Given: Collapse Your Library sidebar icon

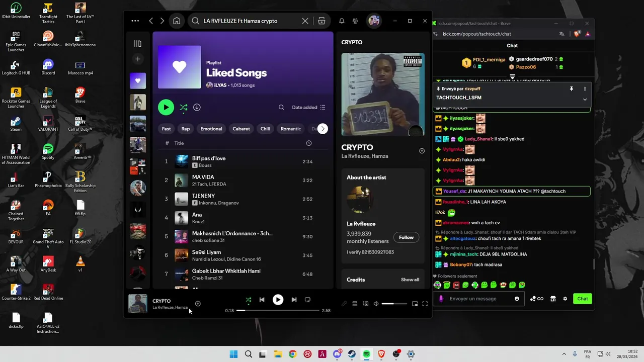Looking at the screenshot, I should (x=138, y=44).
